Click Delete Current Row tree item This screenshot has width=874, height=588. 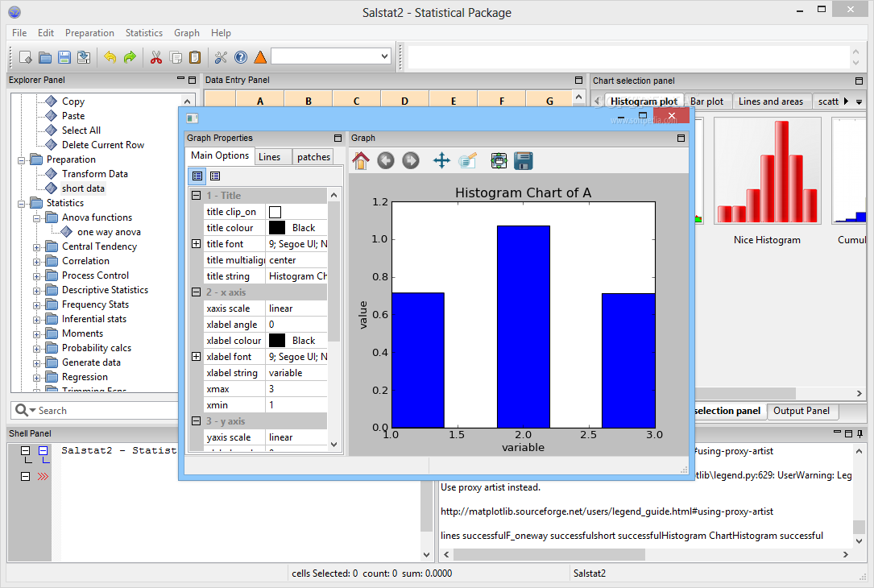point(103,145)
